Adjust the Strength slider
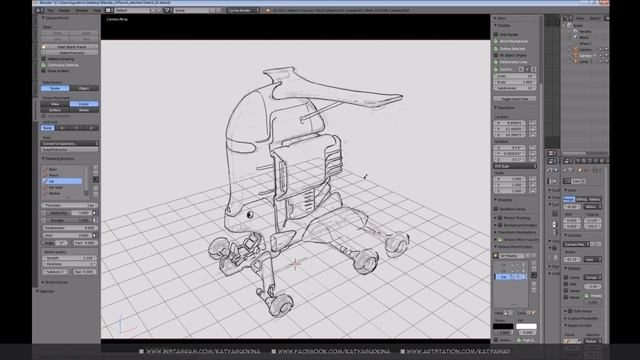The image size is (640, 360). click(x=70, y=220)
